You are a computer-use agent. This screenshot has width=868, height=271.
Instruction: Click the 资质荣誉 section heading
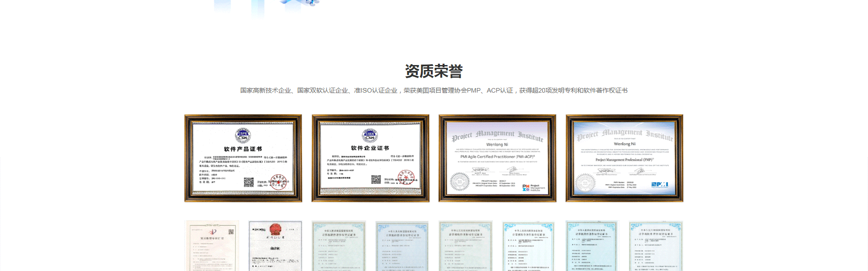tap(434, 71)
